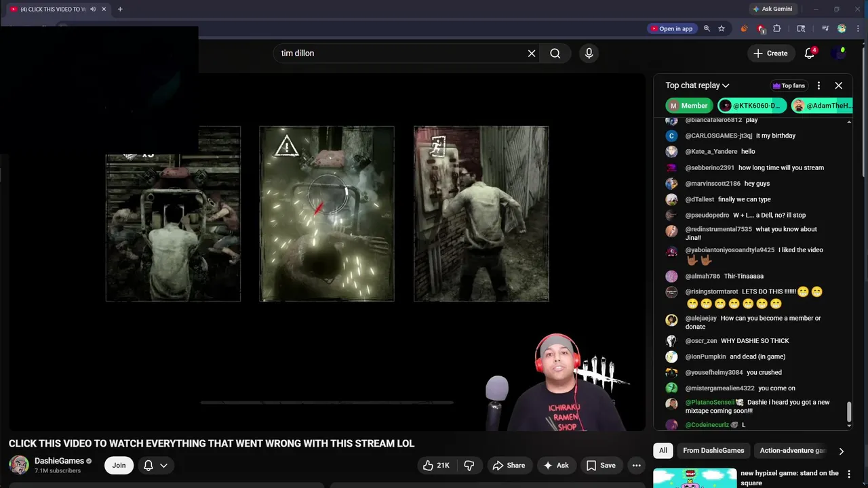Open media controls in toolbar
Screen dimensions: 868x488
click(825, 28)
